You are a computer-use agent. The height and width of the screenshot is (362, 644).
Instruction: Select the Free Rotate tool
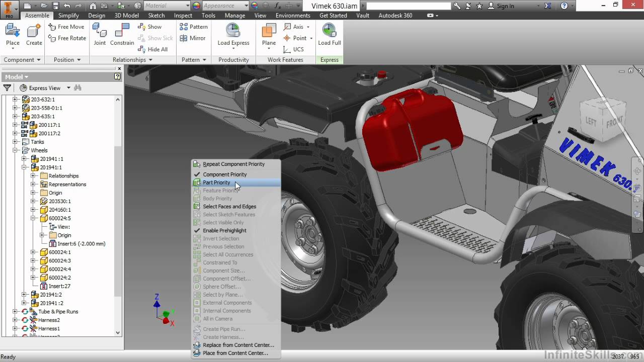[x=67, y=38]
